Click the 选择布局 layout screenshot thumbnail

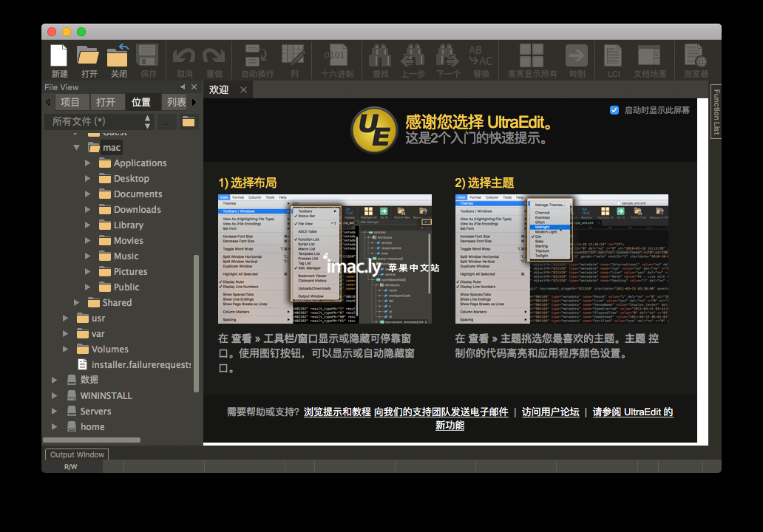325,259
